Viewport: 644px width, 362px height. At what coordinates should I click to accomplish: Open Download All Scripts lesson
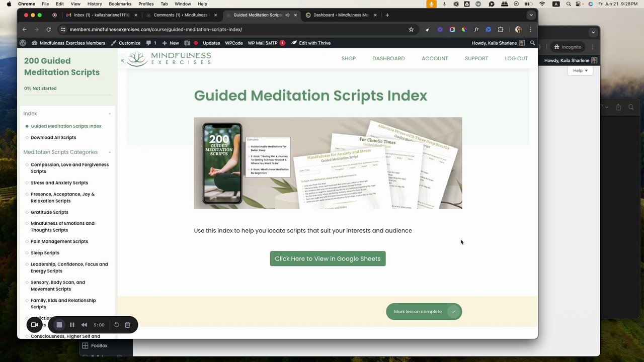[x=53, y=138]
